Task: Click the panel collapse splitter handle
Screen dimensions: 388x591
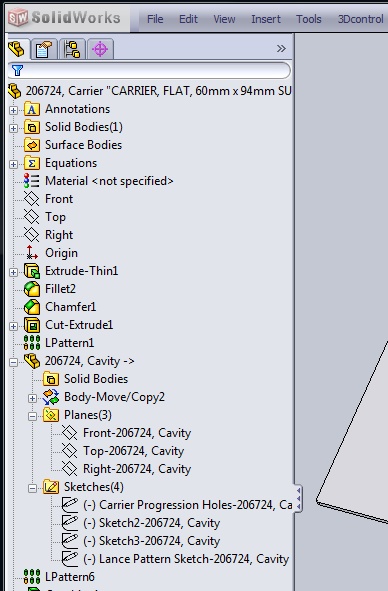Action: tap(298, 498)
